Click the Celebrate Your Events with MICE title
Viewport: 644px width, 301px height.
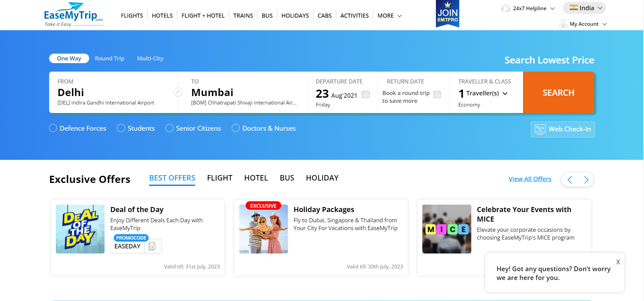(524, 214)
